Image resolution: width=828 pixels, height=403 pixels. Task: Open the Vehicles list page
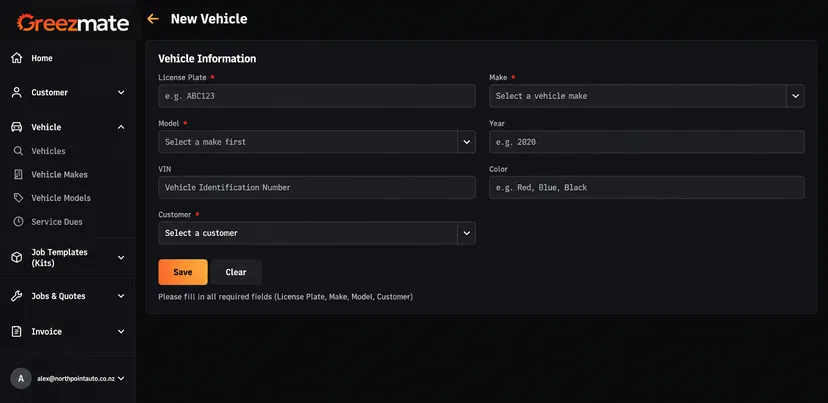[x=49, y=151]
